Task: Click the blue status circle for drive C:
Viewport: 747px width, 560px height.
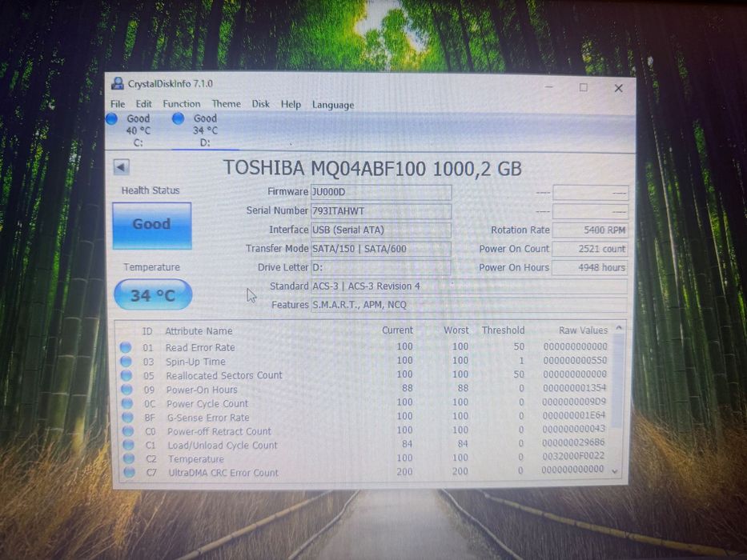Action: 111,118
